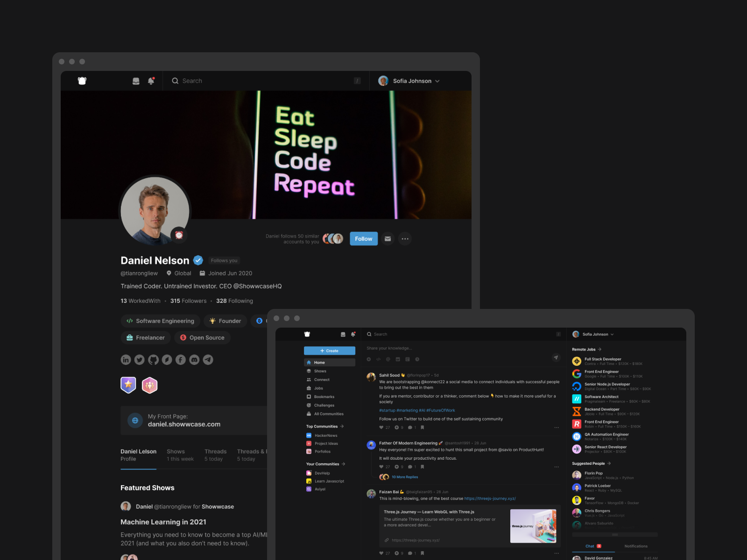Expand Remote Jobs with the arrow
The image size is (747, 560).
coord(599,350)
